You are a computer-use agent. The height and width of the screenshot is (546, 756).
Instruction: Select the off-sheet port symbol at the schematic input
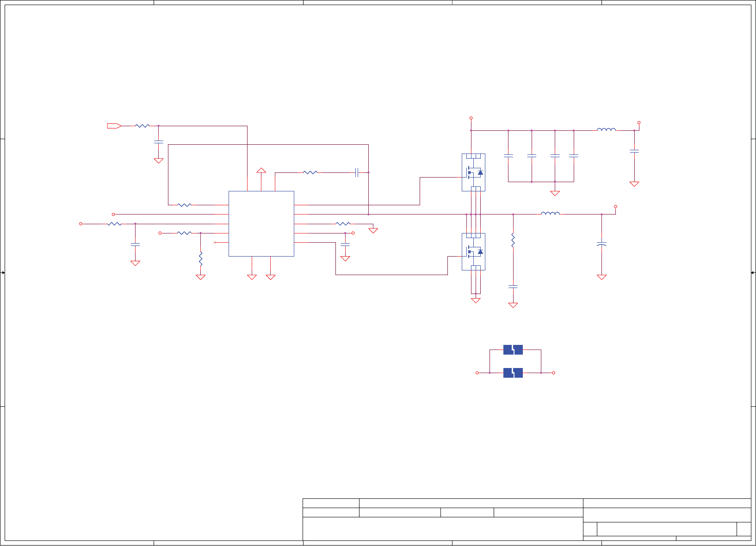click(x=114, y=126)
